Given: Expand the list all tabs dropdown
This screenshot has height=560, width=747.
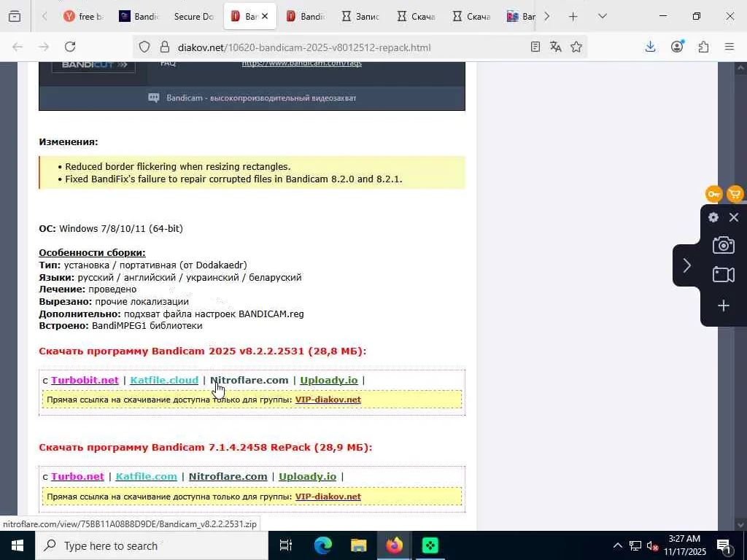Looking at the screenshot, I should [x=602, y=16].
